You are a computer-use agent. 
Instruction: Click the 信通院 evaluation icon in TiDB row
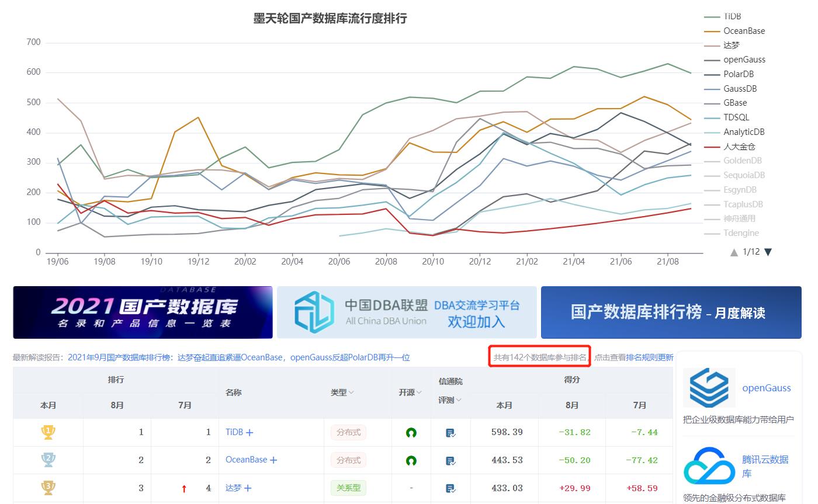(x=450, y=433)
